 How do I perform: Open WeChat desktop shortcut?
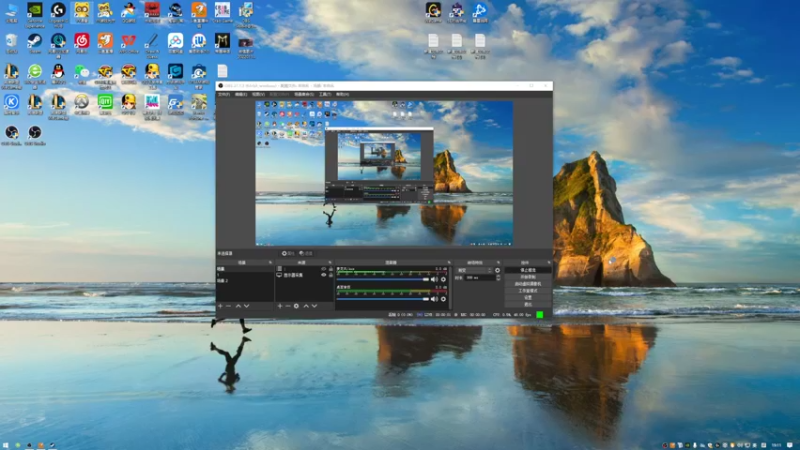click(x=82, y=74)
